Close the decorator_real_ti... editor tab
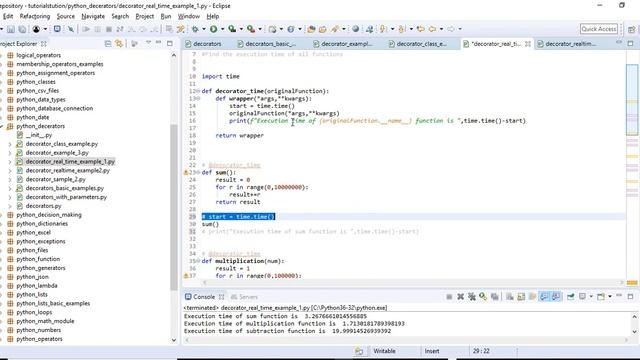Image resolution: width=640 pixels, height=360 pixels. point(528,44)
